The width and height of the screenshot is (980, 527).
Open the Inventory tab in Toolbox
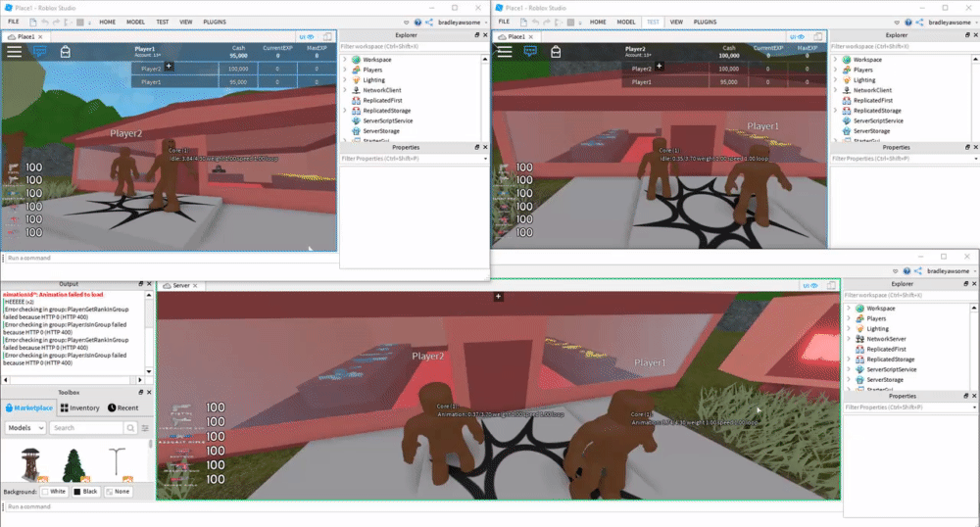(80, 407)
